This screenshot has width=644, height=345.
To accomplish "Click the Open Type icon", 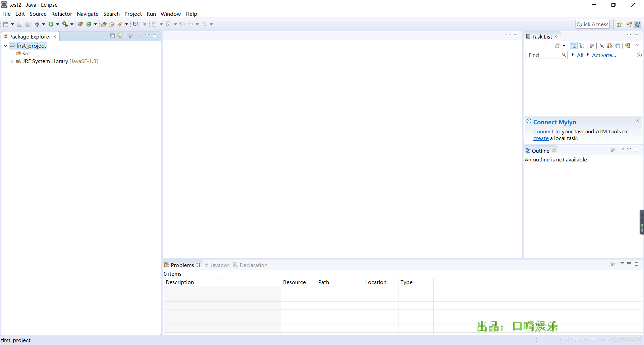I will [x=104, y=24].
